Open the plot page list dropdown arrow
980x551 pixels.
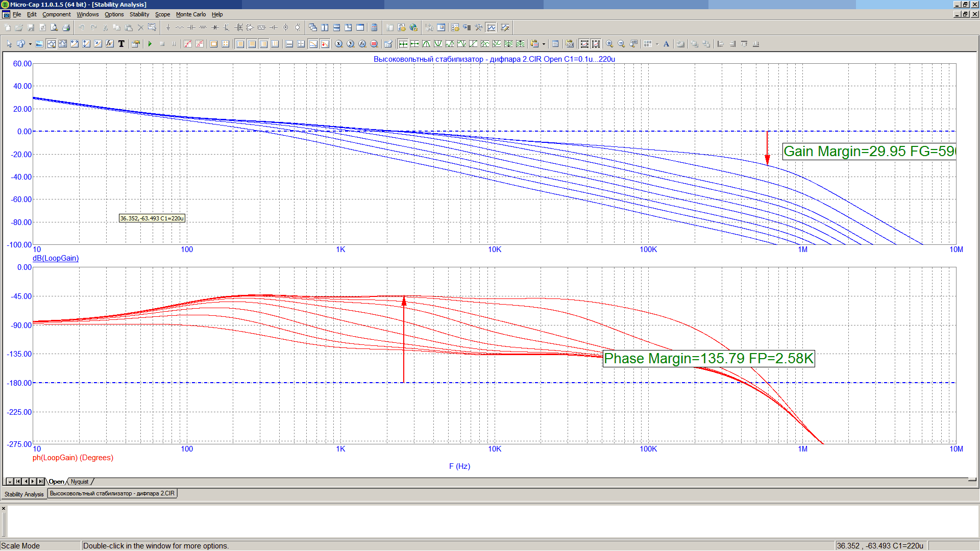[10, 482]
